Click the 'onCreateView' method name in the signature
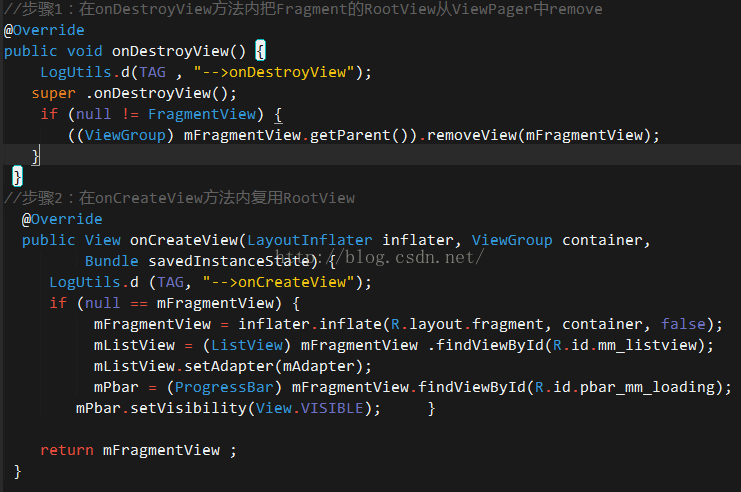This screenshot has height=492, width=741. [184, 240]
